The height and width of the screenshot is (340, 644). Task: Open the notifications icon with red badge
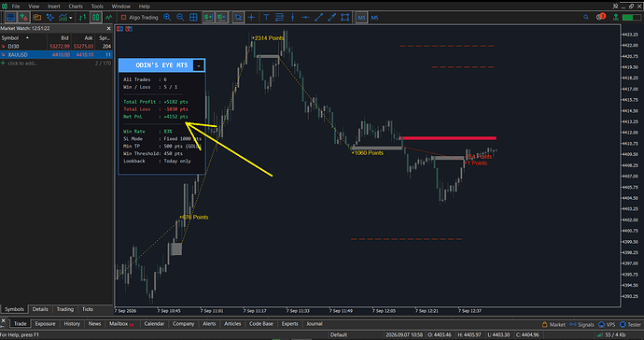point(601,17)
